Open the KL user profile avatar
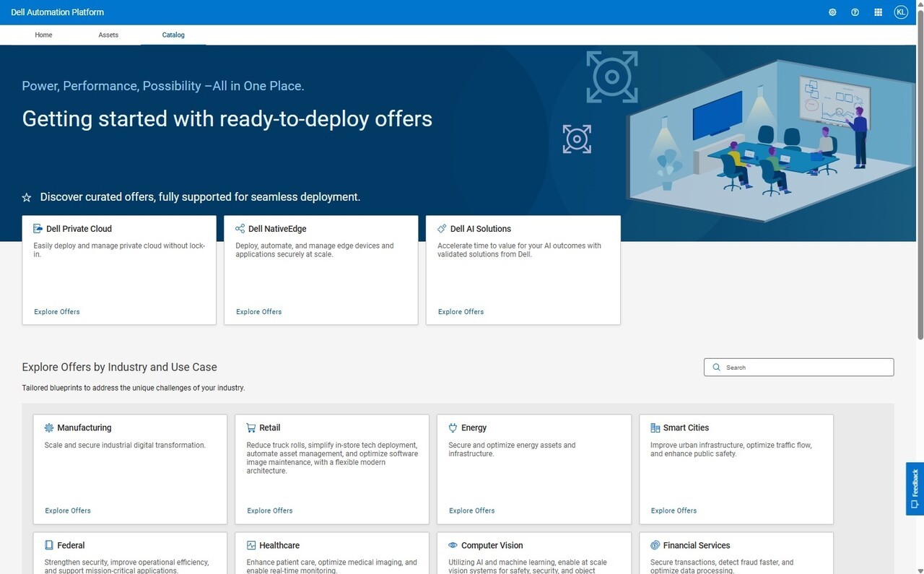Screen dimensions: 924x574 tap(901, 12)
